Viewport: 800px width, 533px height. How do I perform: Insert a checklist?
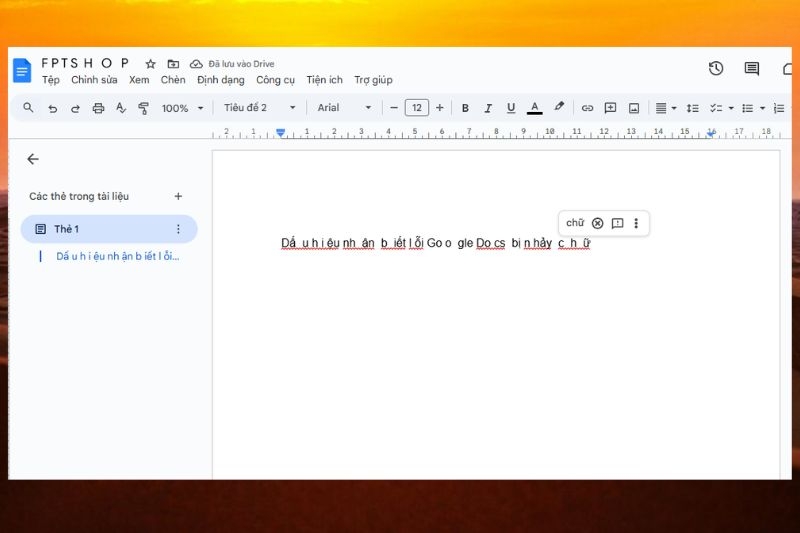716,108
